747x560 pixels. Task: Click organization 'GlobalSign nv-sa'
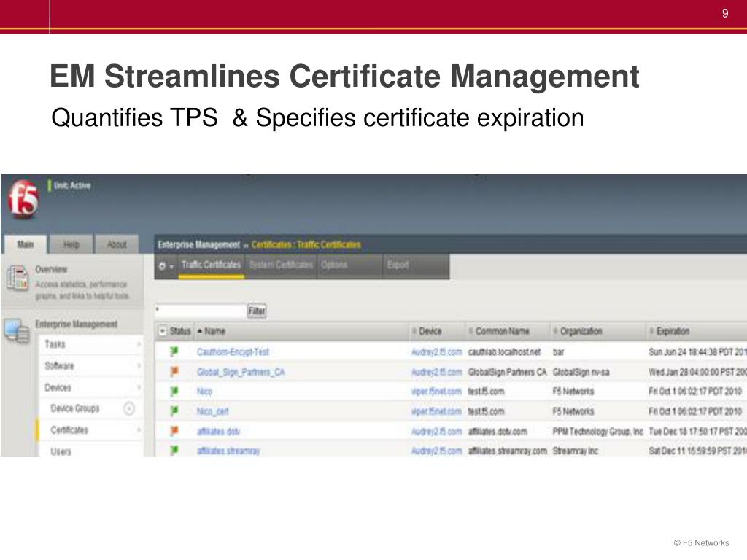[x=581, y=372]
